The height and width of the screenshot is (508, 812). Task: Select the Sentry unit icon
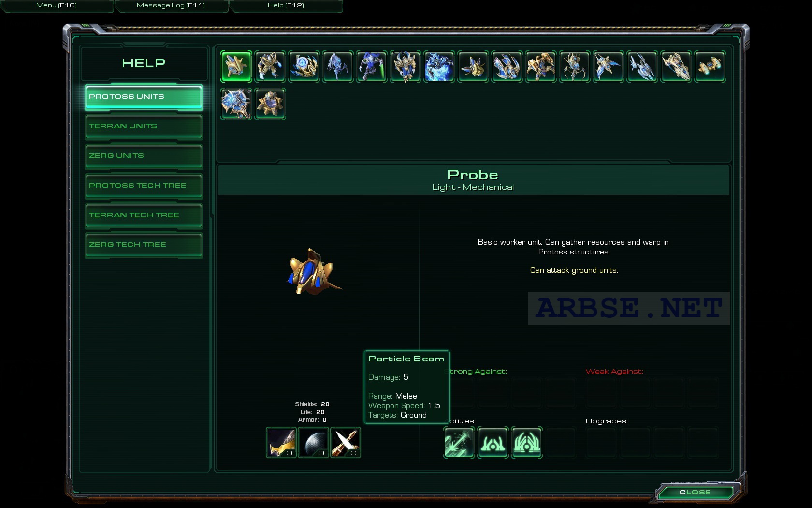coord(304,66)
